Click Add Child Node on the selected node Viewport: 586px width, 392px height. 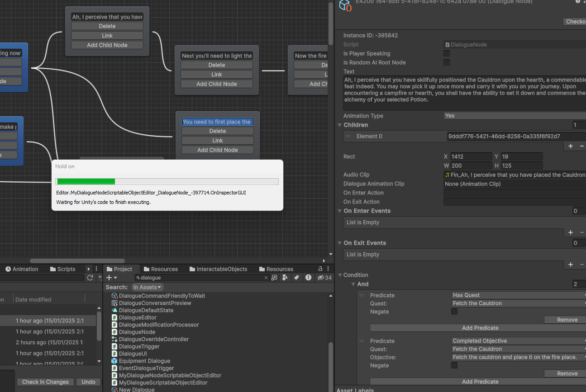coord(217,150)
